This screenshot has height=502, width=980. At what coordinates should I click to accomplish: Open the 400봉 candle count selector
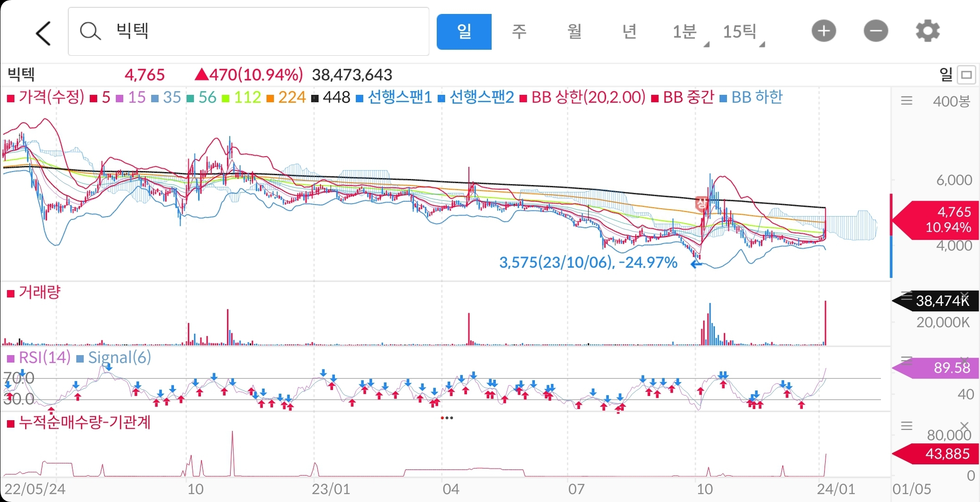pyautogui.click(x=951, y=101)
